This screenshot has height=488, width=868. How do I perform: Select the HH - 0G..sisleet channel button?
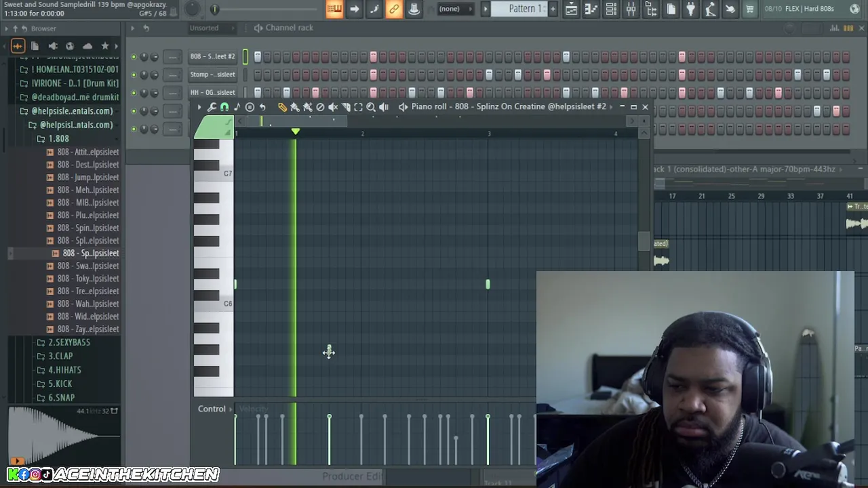[x=213, y=93]
